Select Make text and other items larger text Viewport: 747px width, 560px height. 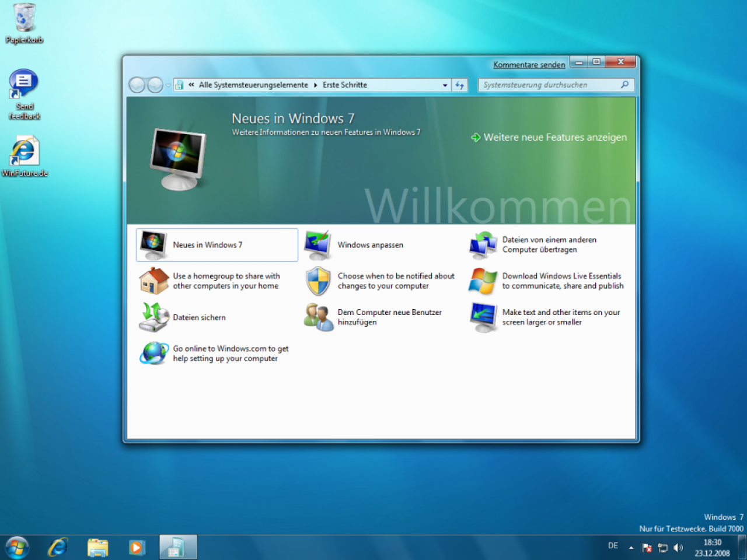coord(561,317)
